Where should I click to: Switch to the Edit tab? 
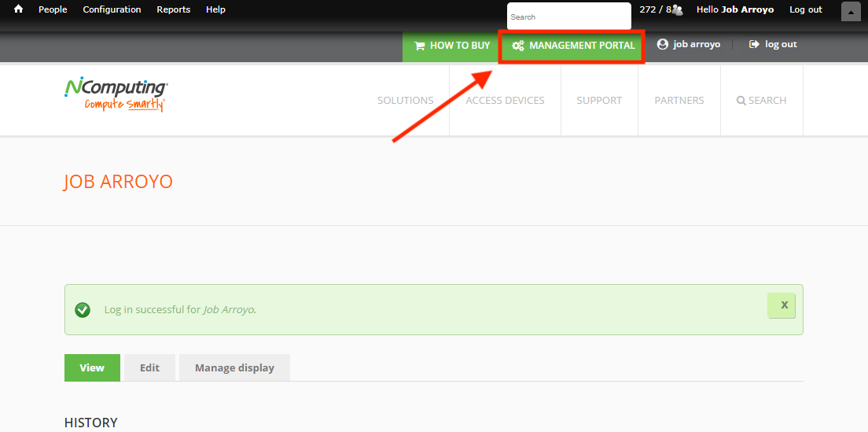[x=149, y=367]
